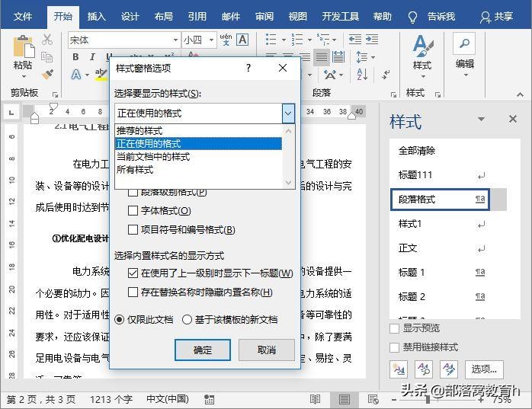Click the 确定 button
Image resolution: width=532 pixels, height=409 pixels.
203,350
